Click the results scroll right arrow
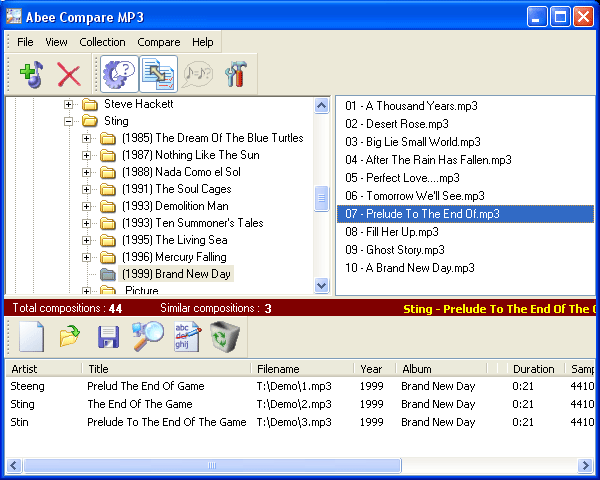Image resolution: width=600 pixels, height=480 pixels. pos(585,465)
